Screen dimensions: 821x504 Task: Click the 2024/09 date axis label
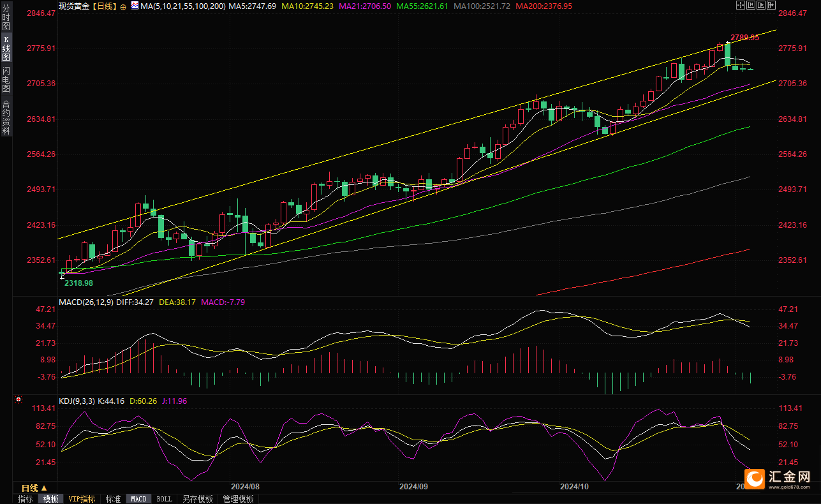point(413,486)
